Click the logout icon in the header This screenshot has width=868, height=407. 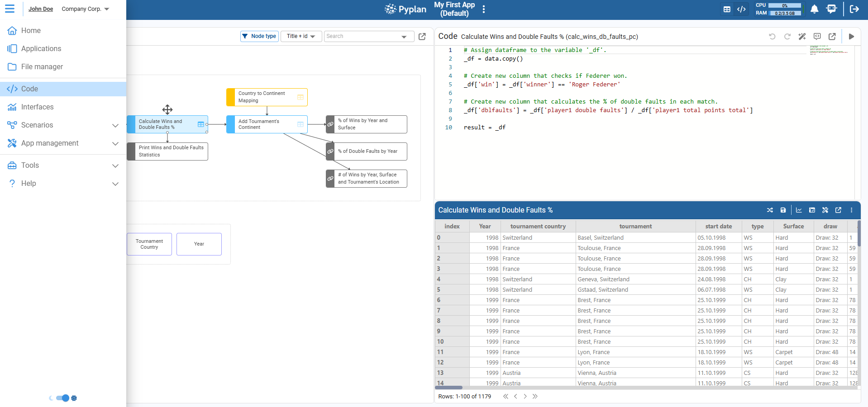click(x=854, y=9)
